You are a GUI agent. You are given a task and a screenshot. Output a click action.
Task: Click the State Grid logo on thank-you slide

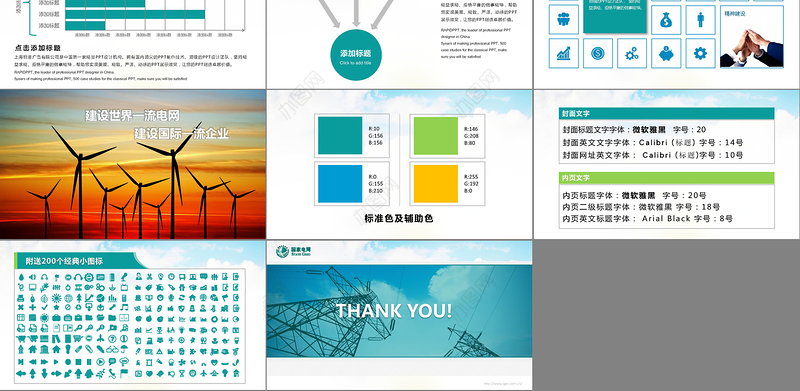tap(293, 251)
